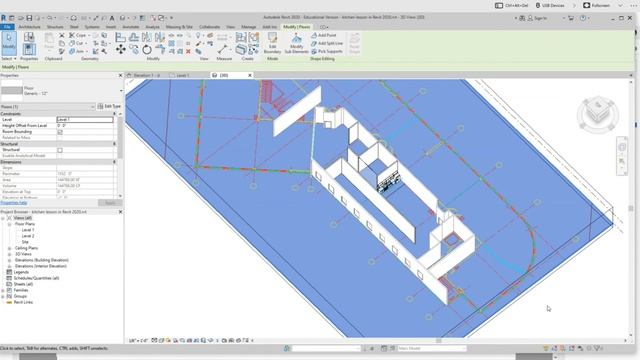Expand the Families tree node
640x360 pixels.
(3, 290)
